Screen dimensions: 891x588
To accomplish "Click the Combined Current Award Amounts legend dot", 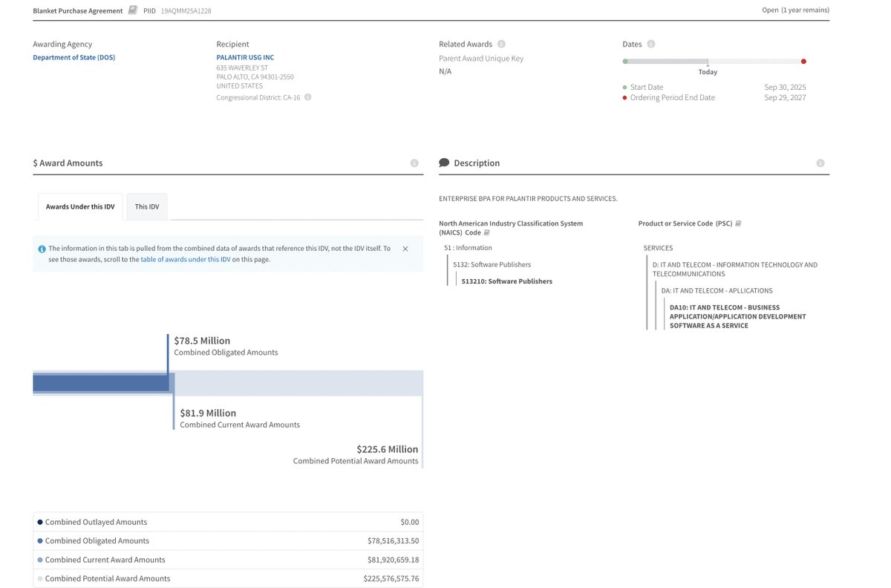I will (40, 560).
